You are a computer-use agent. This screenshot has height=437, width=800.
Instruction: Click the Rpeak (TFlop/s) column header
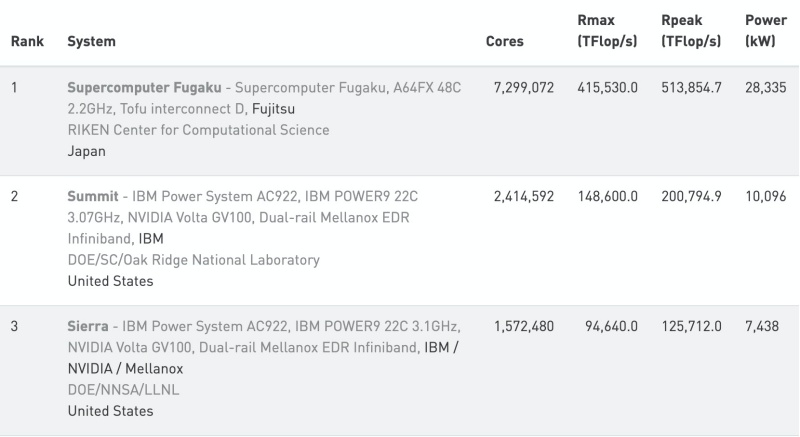click(x=692, y=32)
